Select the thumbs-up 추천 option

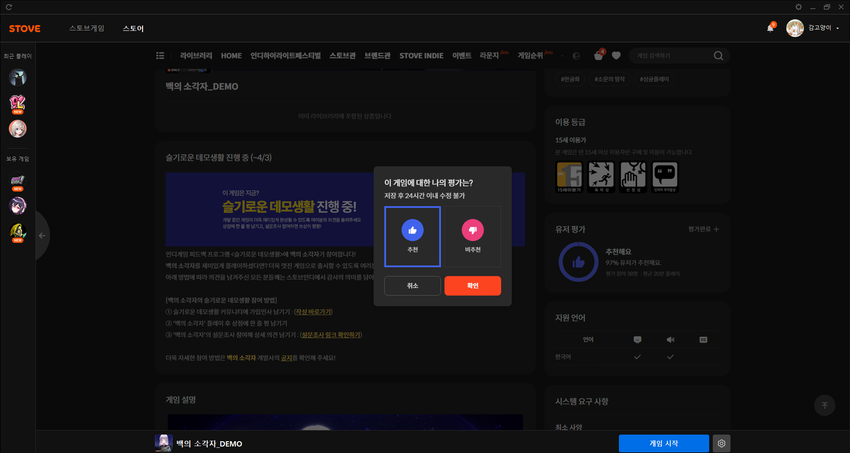point(412,236)
